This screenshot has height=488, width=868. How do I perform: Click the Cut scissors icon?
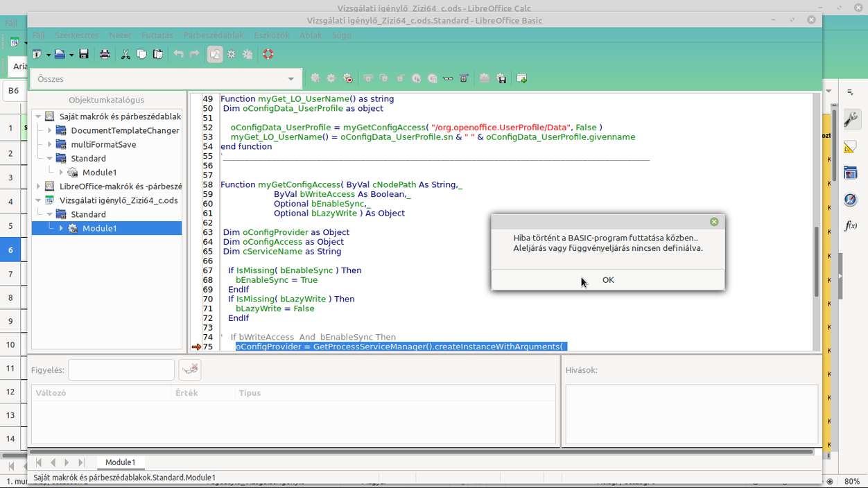click(125, 54)
